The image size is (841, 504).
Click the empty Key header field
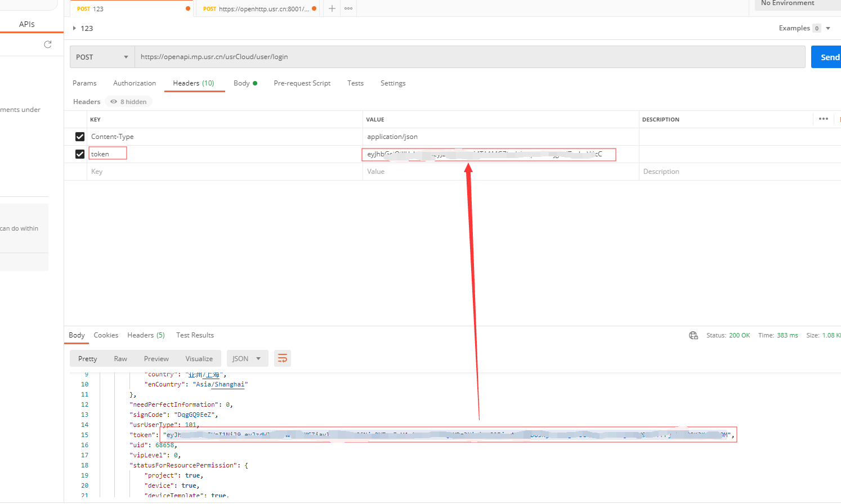[x=225, y=172]
